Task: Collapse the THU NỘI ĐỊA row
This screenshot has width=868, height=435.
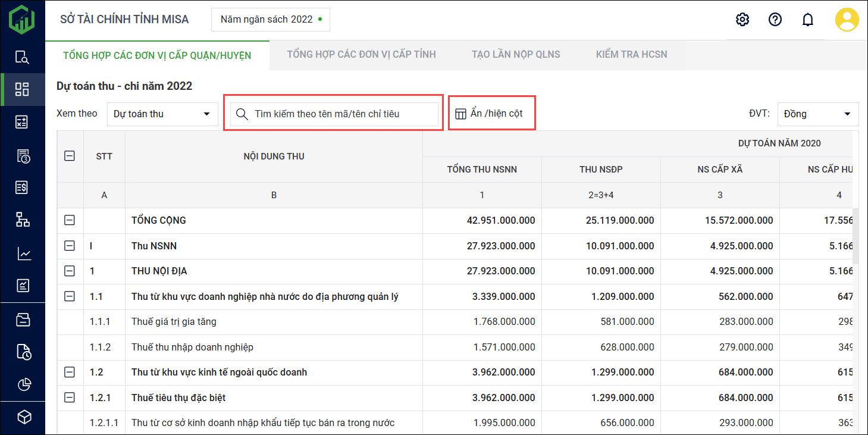Action: click(70, 271)
